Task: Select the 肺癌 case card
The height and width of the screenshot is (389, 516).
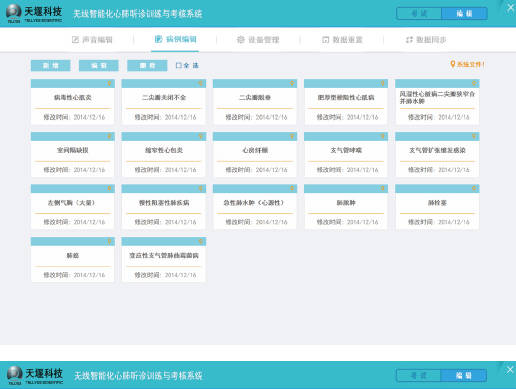Action: [x=73, y=259]
